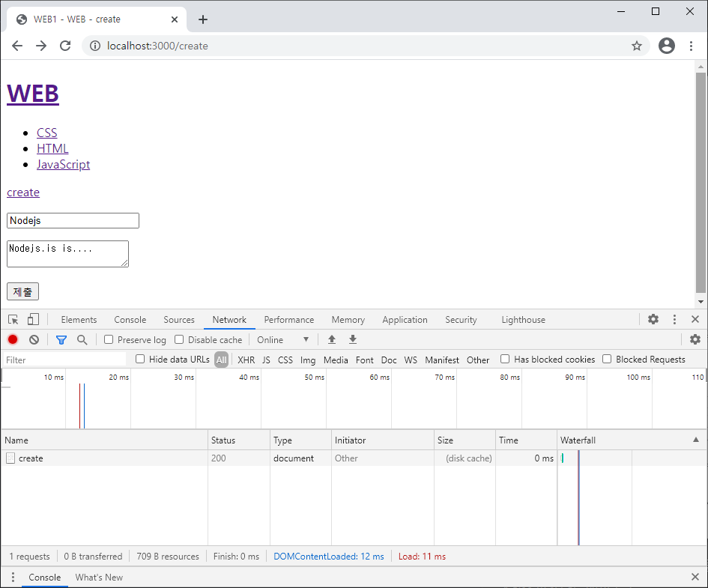
Task: Click the WEB heading link
Action: pyautogui.click(x=33, y=94)
